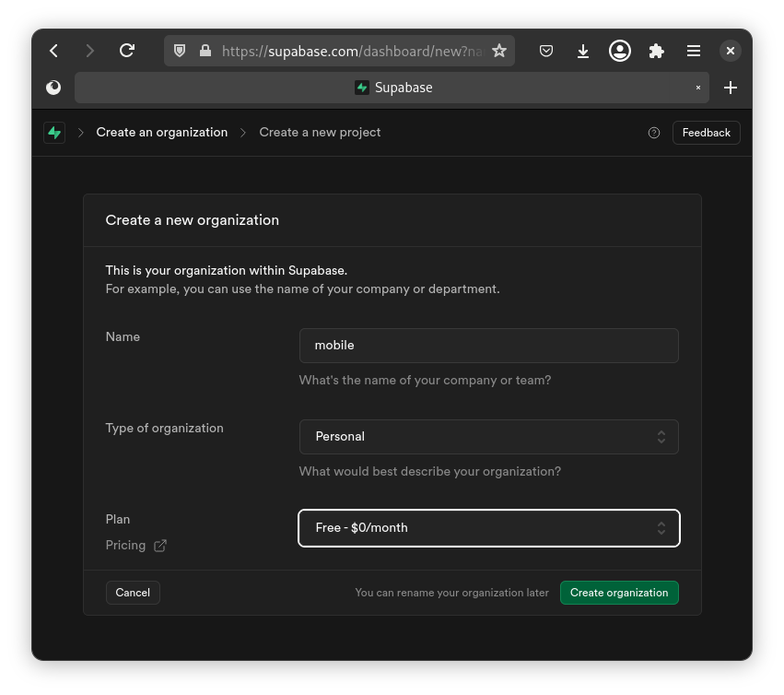Click the Name field containing mobile

pos(488,346)
